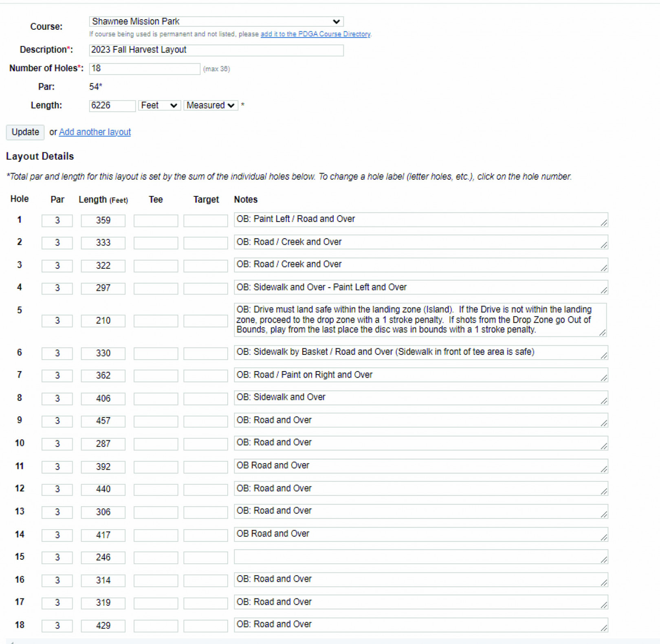Edit hole 11 notes OB Road and Over
The width and height of the screenshot is (660, 644).
pyautogui.click(x=421, y=466)
